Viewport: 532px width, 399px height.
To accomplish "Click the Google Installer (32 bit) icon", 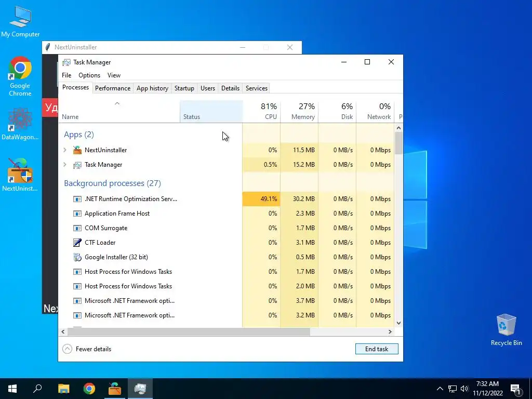I will [77, 257].
